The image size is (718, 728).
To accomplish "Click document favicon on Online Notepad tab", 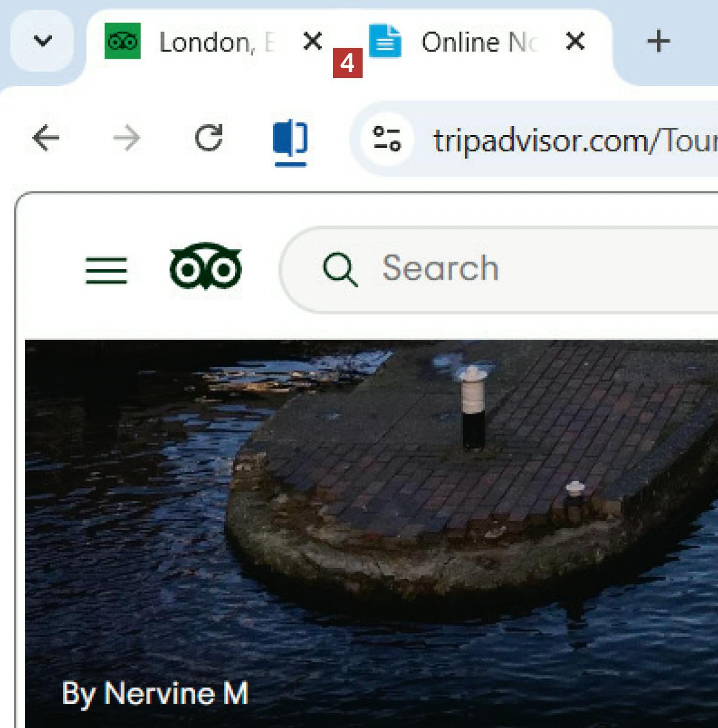I will [x=385, y=41].
